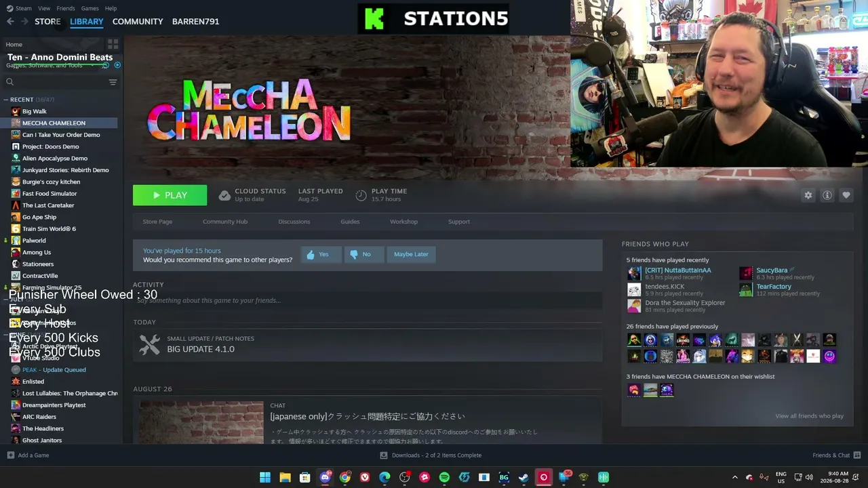Go back with the left navigation arrow
The width and height of the screenshot is (868, 488).
[x=10, y=22]
